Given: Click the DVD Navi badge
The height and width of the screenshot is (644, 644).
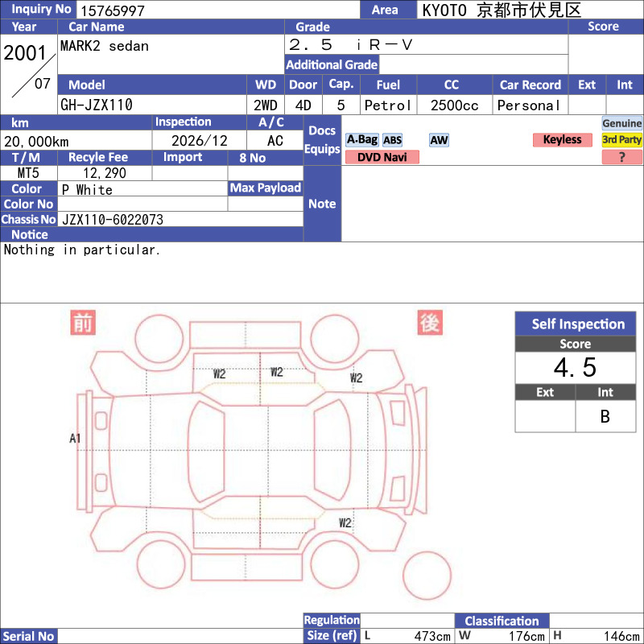Looking at the screenshot, I should pos(382,157).
